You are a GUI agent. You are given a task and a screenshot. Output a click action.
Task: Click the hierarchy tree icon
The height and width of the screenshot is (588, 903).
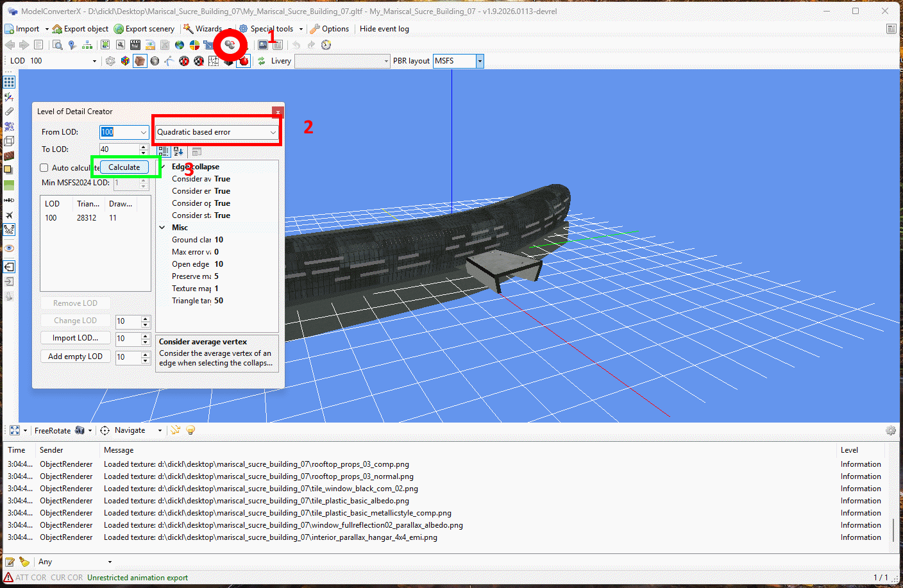pyautogui.click(x=87, y=45)
